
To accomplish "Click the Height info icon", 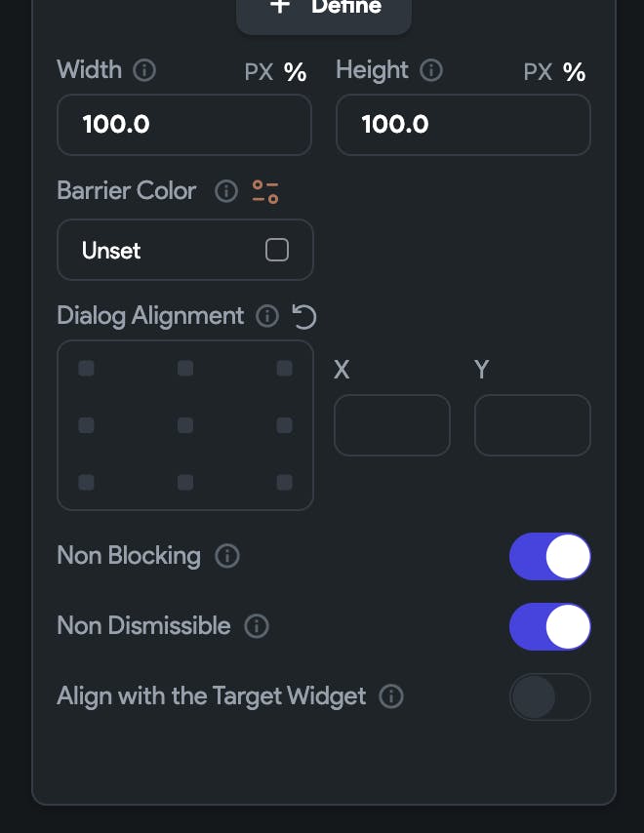I will click(x=431, y=70).
